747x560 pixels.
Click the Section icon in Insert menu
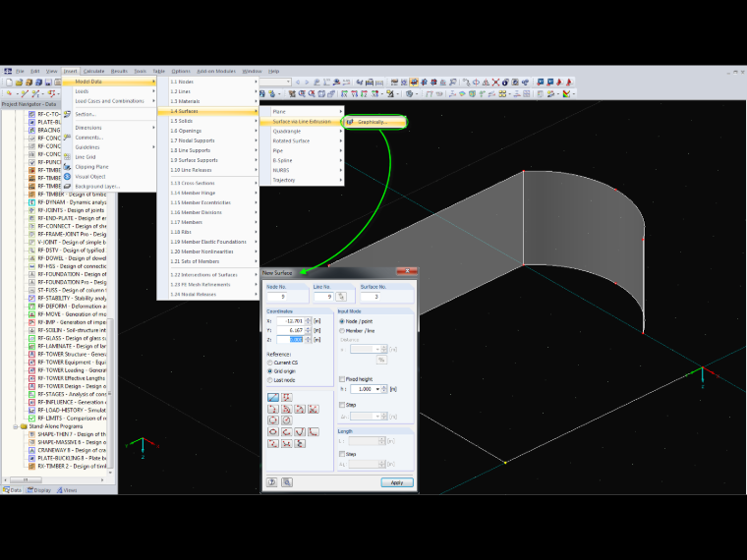67,114
